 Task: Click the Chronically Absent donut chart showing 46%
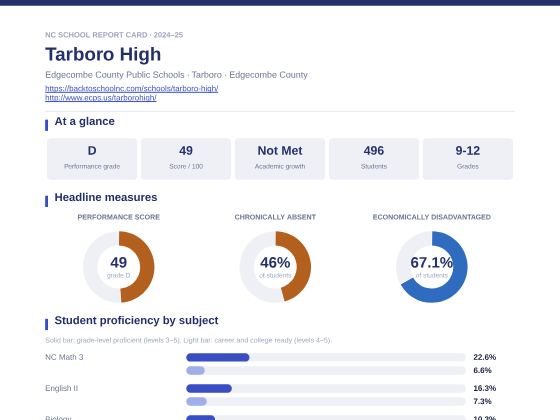tap(275, 267)
